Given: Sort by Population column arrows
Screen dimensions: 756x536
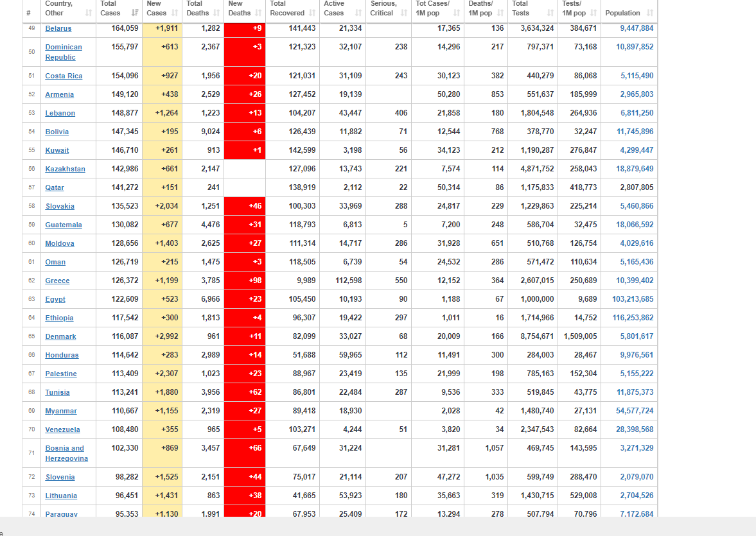Looking at the screenshot, I should pyautogui.click(x=650, y=13).
